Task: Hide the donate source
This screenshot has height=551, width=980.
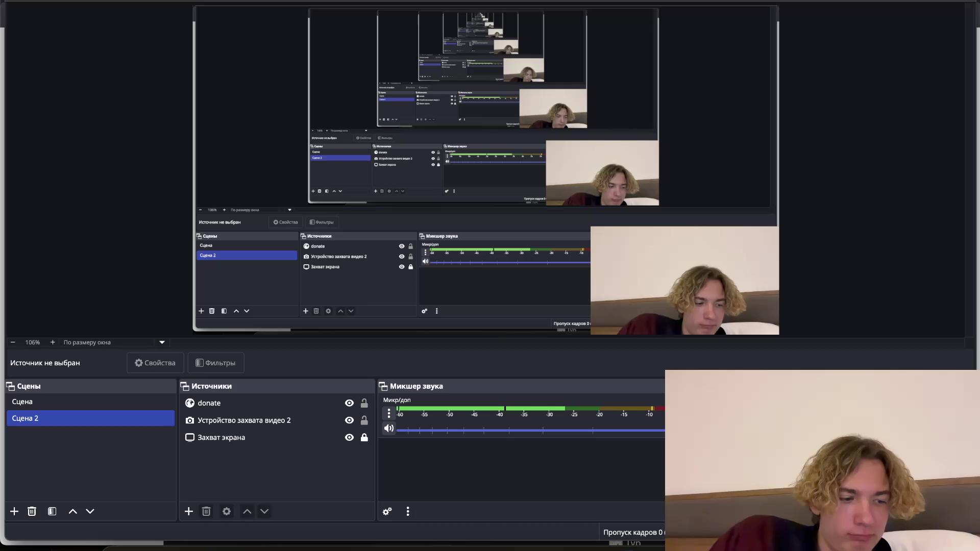Action: pyautogui.click(x=349, y=403)
